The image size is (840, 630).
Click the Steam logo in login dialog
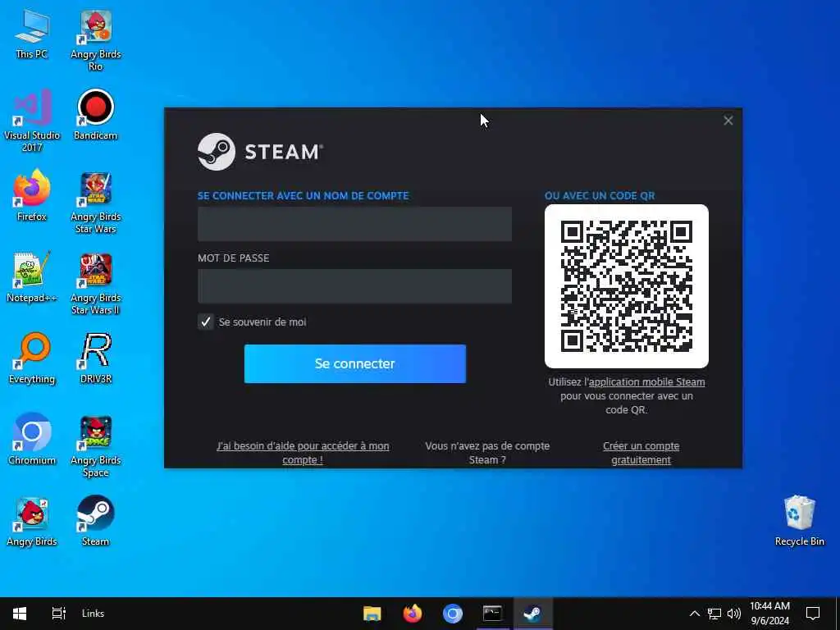tap(260, 152)
